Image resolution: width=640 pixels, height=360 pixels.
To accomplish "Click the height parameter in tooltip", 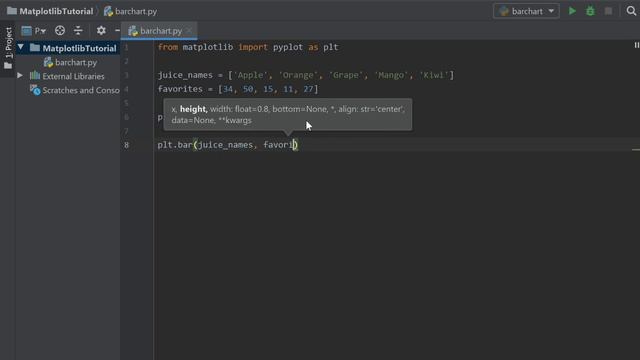I will pos(193,109).
